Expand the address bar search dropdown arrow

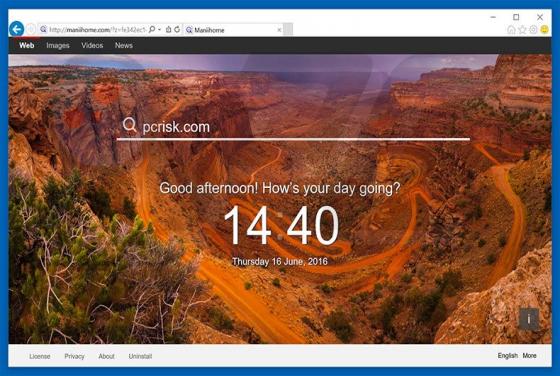click(x=159, y=30)
